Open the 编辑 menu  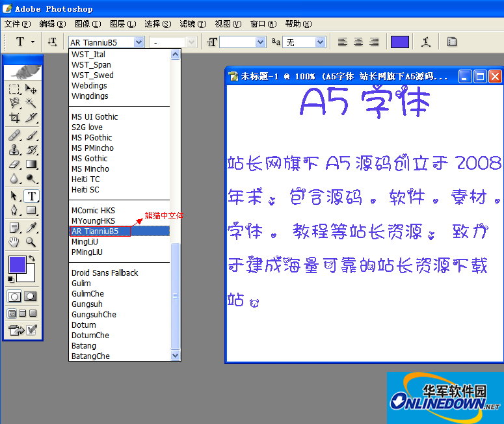tap(53, 24)
